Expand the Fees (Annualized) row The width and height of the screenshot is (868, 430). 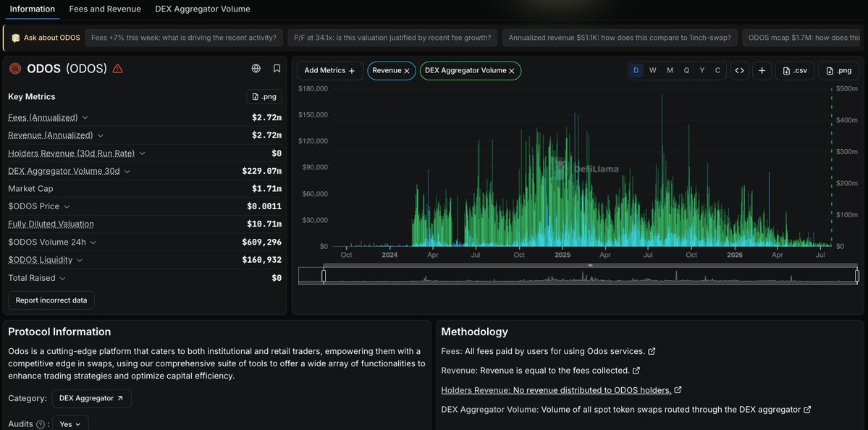[x=85, y=118]
